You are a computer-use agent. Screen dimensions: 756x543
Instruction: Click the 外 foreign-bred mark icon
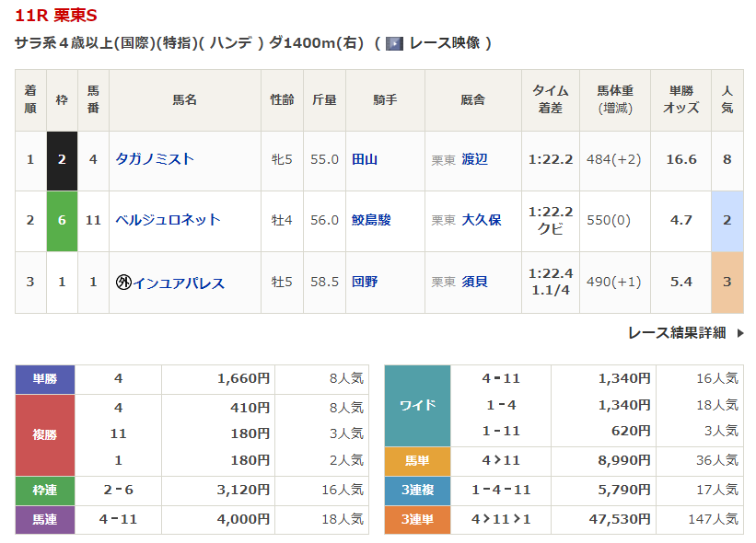(x=123, y=282)
